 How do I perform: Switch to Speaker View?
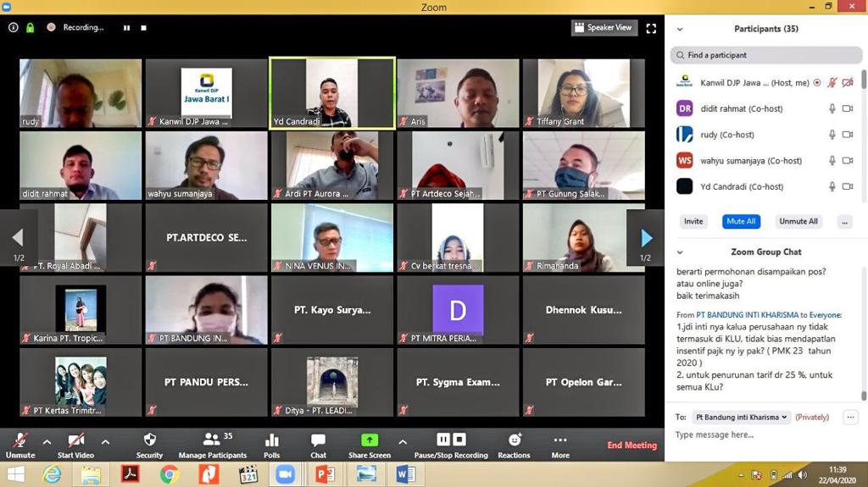[x=604, y=28]
